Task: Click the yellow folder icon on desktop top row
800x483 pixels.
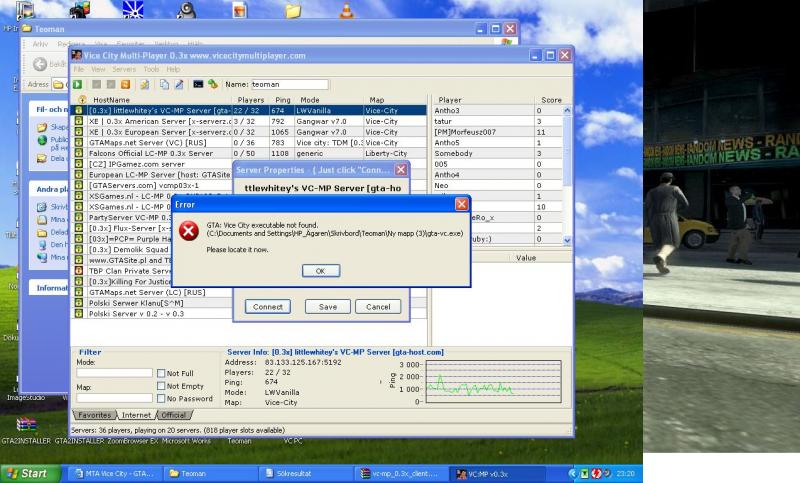Action: pyautogui.click(x=293, y=10)
